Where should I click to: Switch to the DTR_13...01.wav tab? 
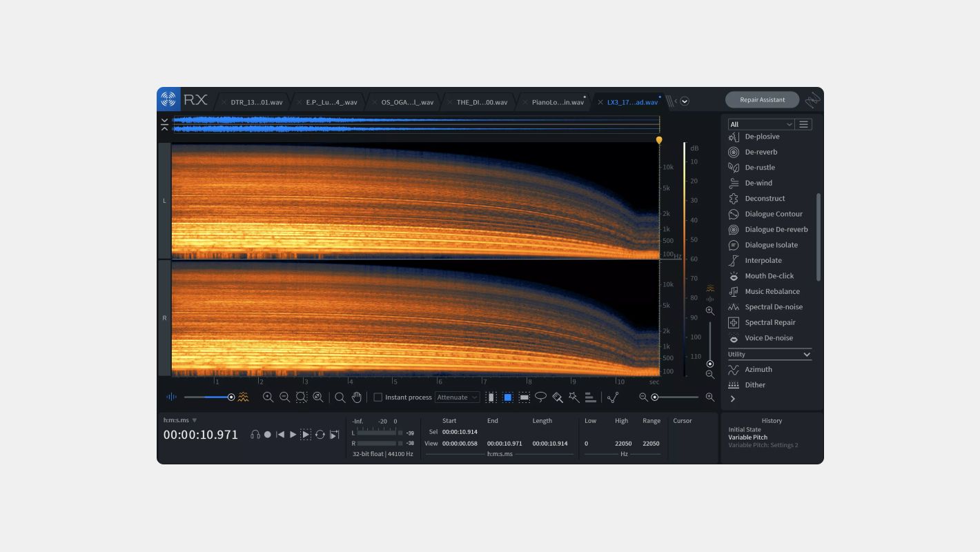tap(257, 101)
